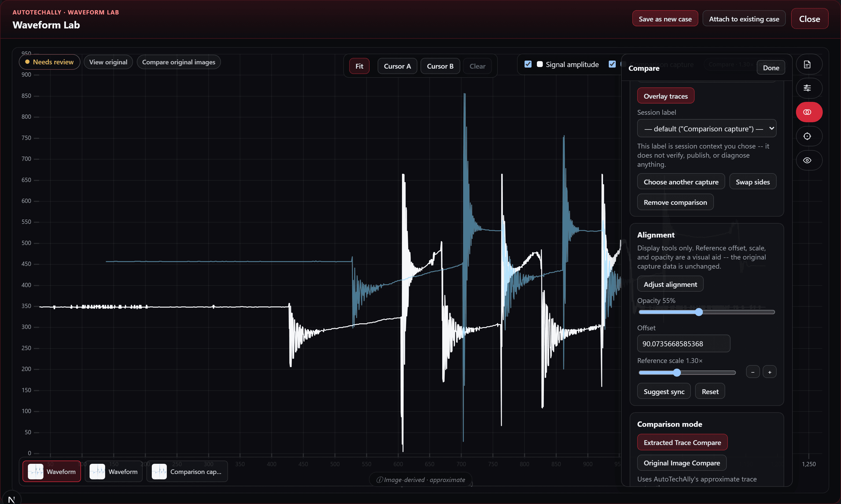The height and width of the screenshot is (504, 841).
Task: Adjust the Reference scale slider
Action: click(x=687, y=373)
